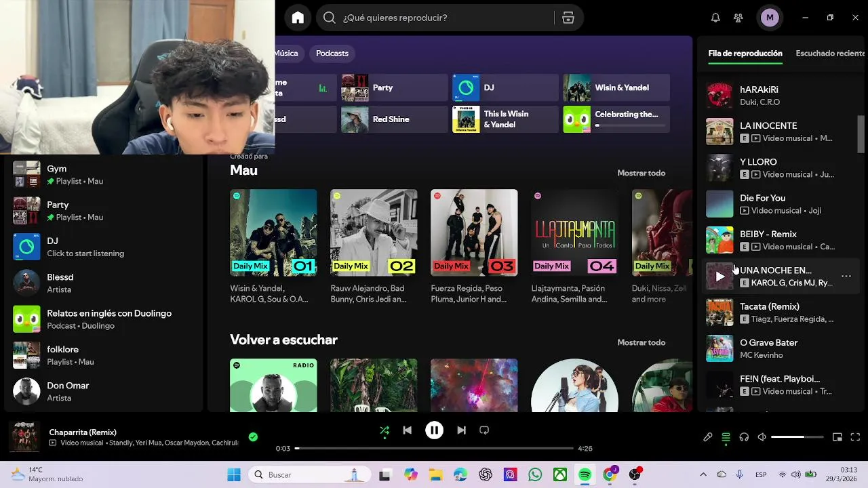Select O Grave Bater in the queue

(780, 348)
